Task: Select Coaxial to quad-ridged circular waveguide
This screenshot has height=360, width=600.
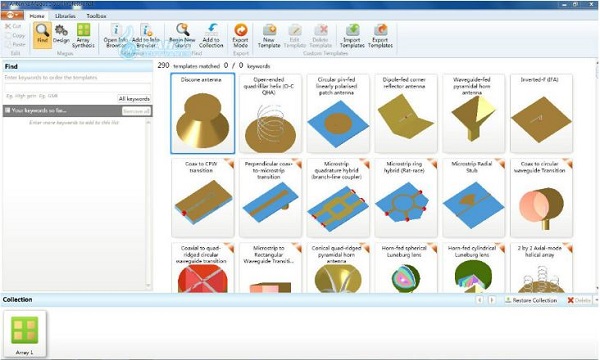Action: tap(202, 268)
